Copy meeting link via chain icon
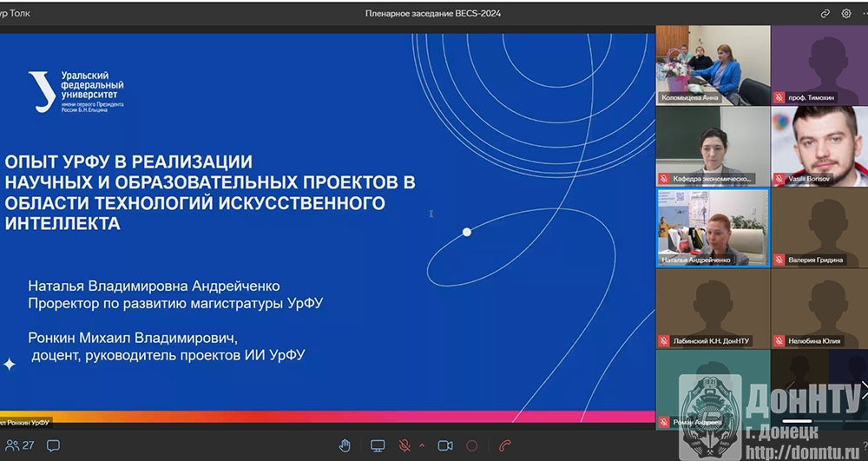This screenshot has height=461, width=868. pos(825,13)
